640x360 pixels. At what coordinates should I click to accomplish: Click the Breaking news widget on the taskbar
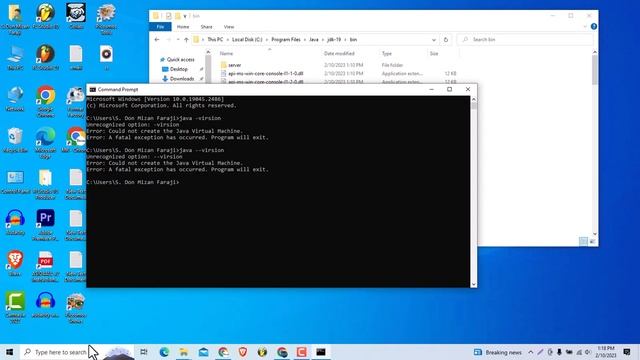point(498,352)
